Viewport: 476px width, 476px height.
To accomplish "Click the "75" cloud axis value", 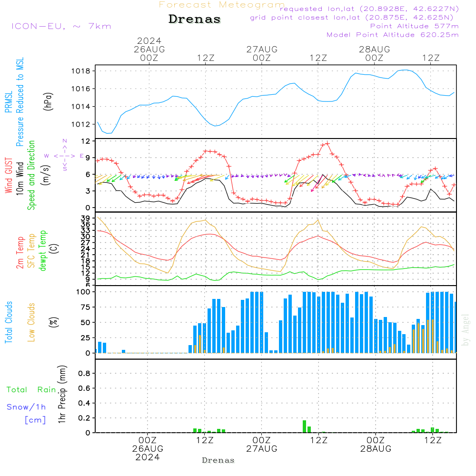I will (x=86, y=307).
